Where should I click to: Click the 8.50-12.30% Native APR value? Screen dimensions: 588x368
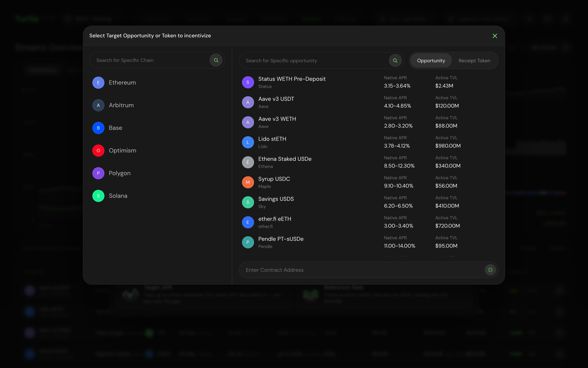(399, 166)
